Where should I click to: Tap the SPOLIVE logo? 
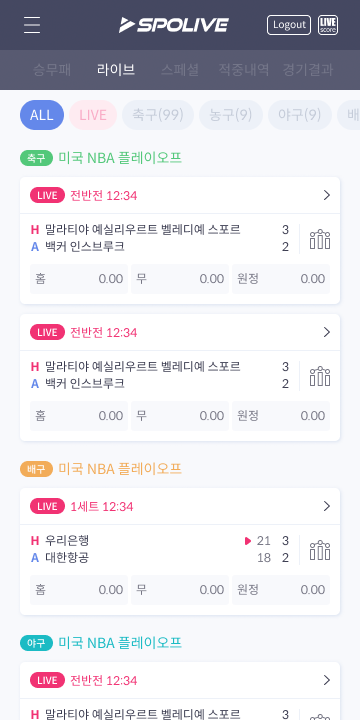[x=174, y=25]
